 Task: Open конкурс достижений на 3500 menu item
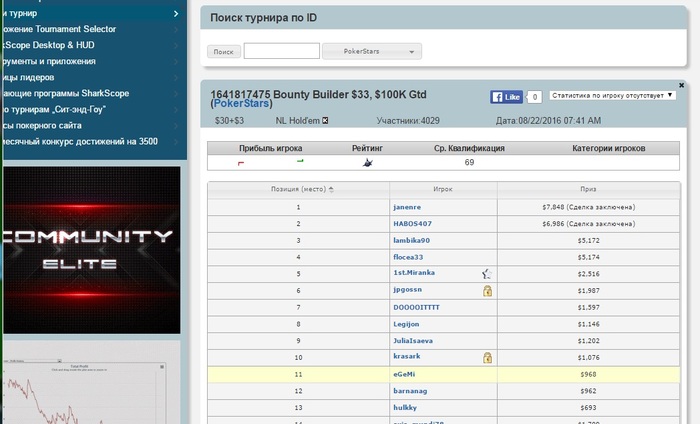pyautogui.click(x=79, y=141)
